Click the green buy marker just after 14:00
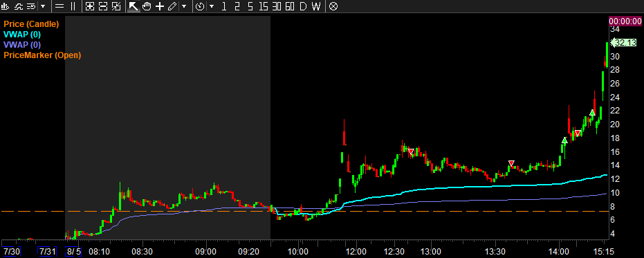 coord(564,140)
